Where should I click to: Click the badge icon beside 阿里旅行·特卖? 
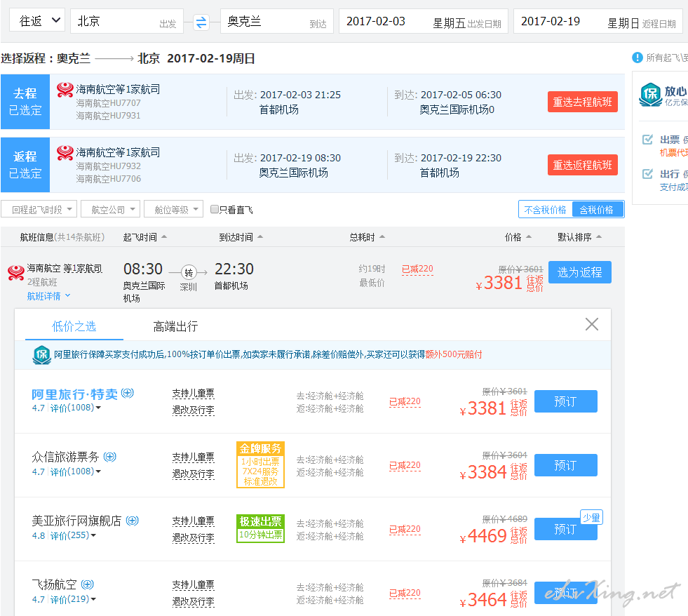tap(128, 393)
